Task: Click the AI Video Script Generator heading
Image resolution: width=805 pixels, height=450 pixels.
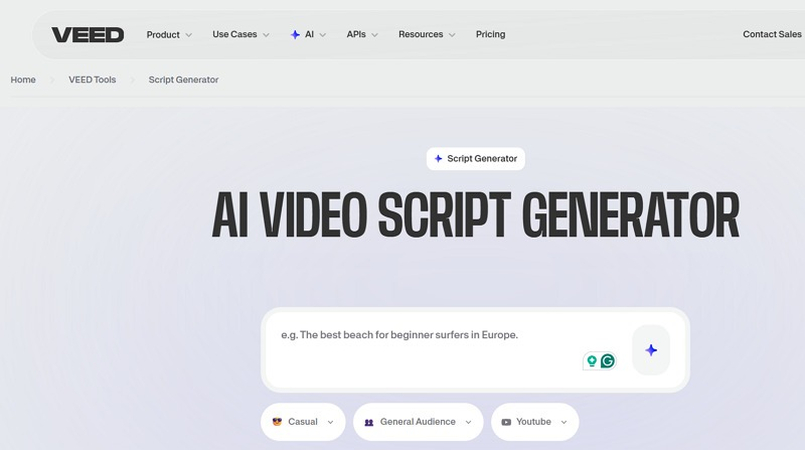Action: point(475,214)
